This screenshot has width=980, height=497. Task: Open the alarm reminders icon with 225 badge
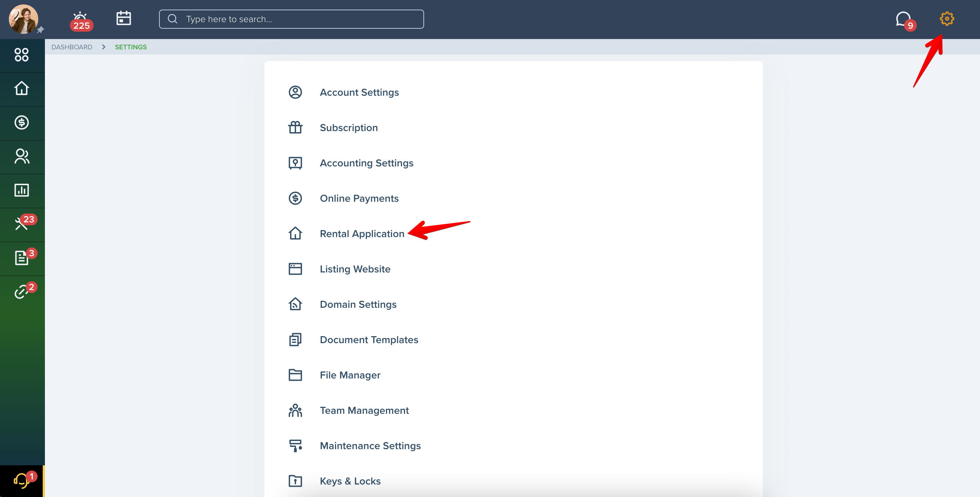81,21
